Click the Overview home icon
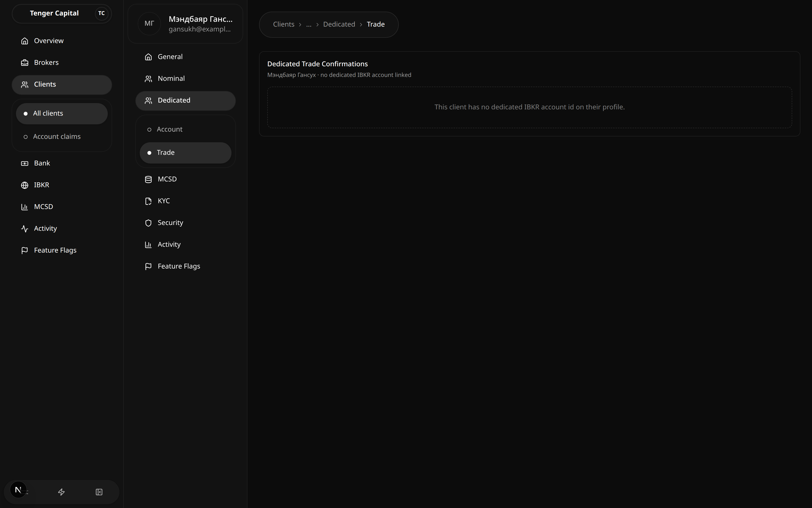The height and width of the screenshot is (508, 812). 24,41
